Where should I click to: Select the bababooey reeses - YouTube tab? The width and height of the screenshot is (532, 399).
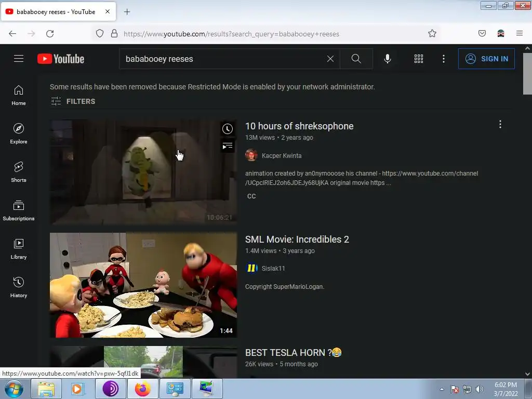click(x=58, y=11)
